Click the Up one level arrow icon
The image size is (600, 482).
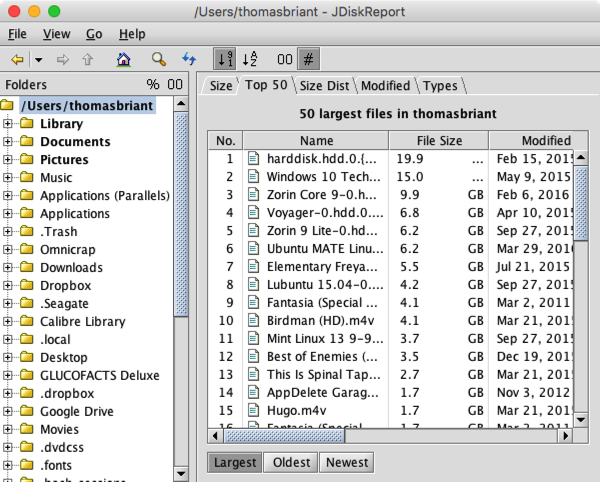tap(88, 60)
